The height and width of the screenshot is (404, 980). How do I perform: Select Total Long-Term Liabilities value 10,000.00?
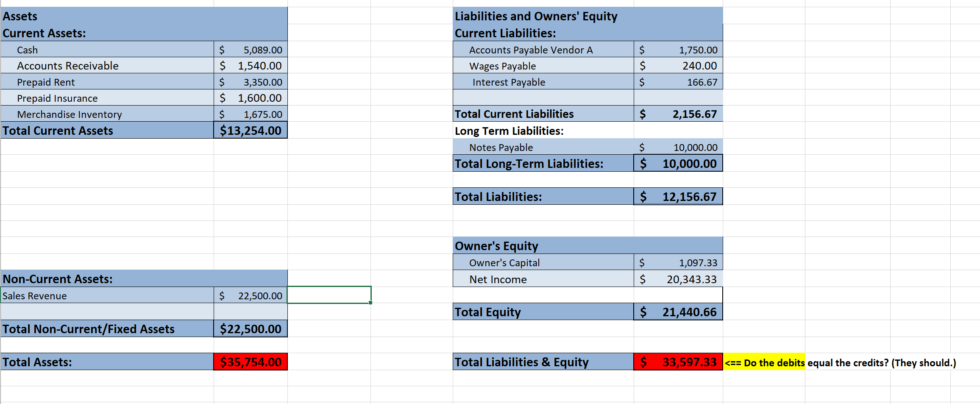coord(678,163)
